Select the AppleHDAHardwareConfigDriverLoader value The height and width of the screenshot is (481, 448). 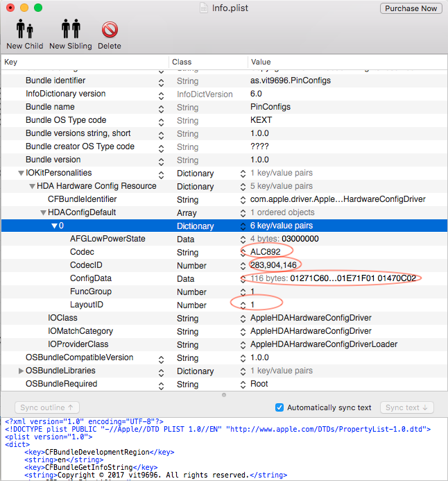(x=324, y=344)
